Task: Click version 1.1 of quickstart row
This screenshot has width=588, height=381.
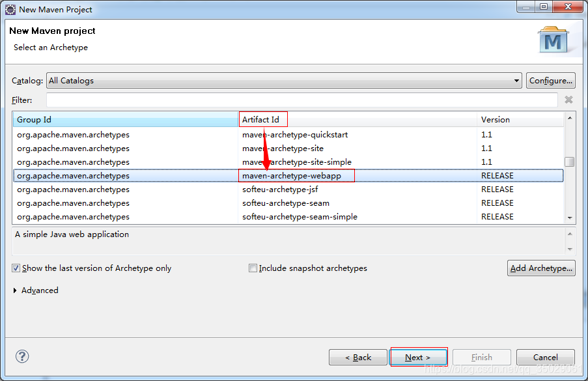Action: 486,135
